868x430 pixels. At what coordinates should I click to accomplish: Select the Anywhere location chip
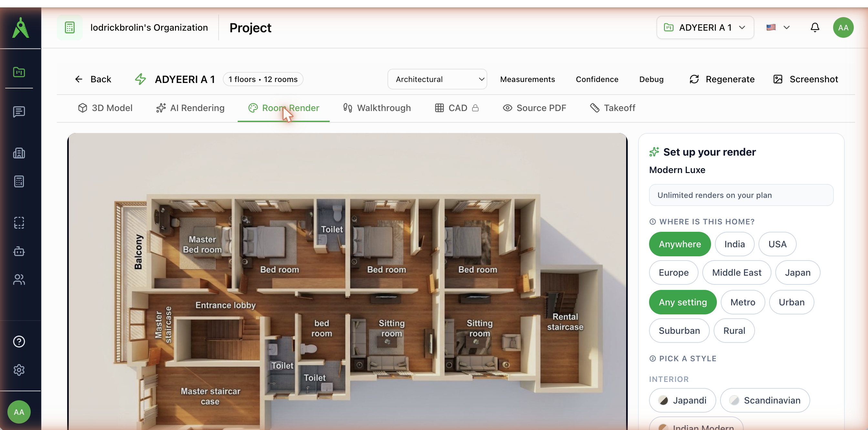(x=680, y=244)
